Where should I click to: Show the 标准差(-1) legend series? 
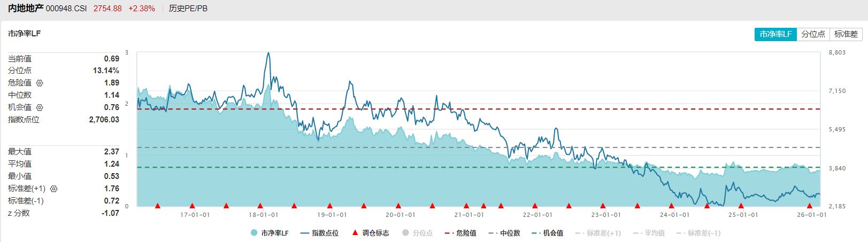tap(698, 233)
